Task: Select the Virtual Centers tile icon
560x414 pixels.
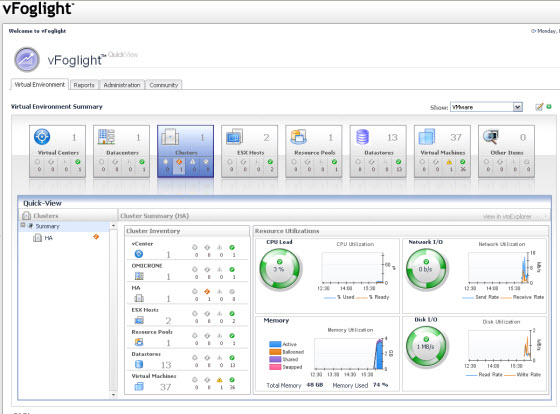Action: [42, 136]
